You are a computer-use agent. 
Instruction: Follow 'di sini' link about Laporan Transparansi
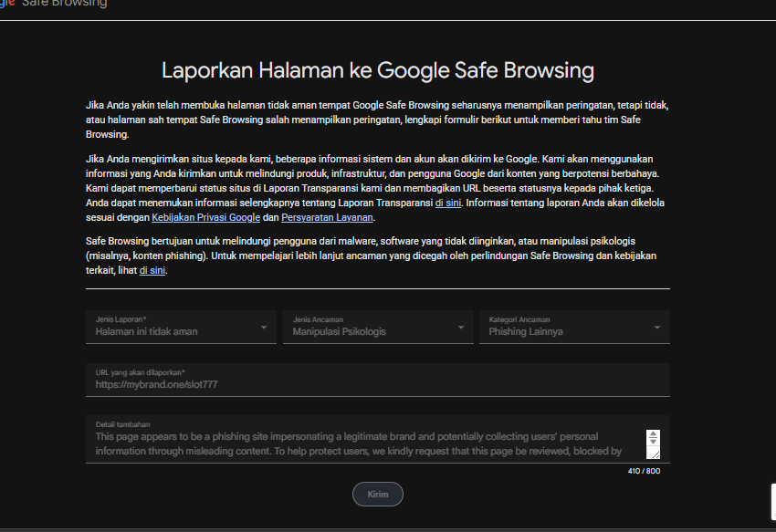[448, 203]
